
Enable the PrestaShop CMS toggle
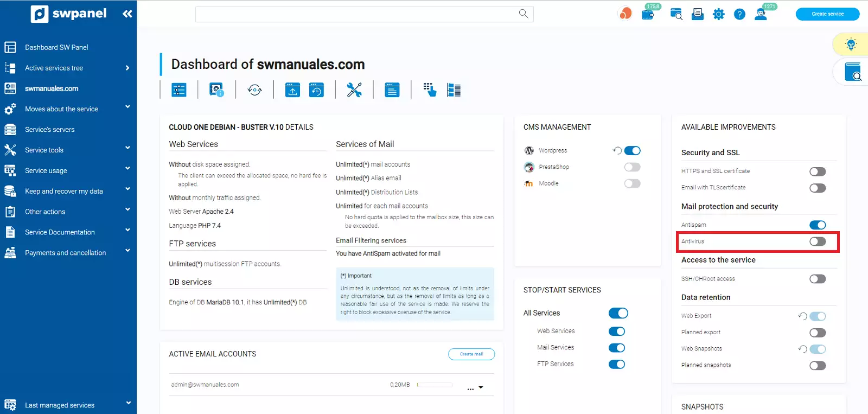[x=632, y=167]
